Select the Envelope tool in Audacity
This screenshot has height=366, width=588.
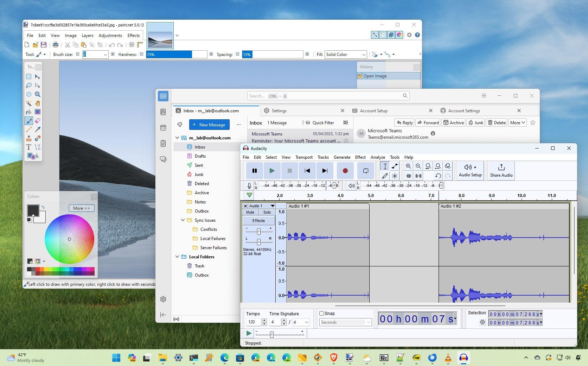click(x=395, y=166)
